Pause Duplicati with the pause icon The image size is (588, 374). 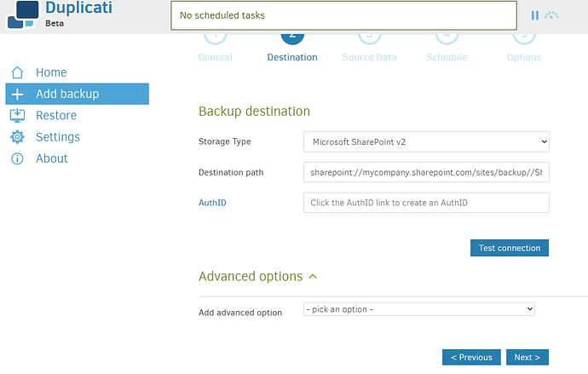(x=535, y=15)
